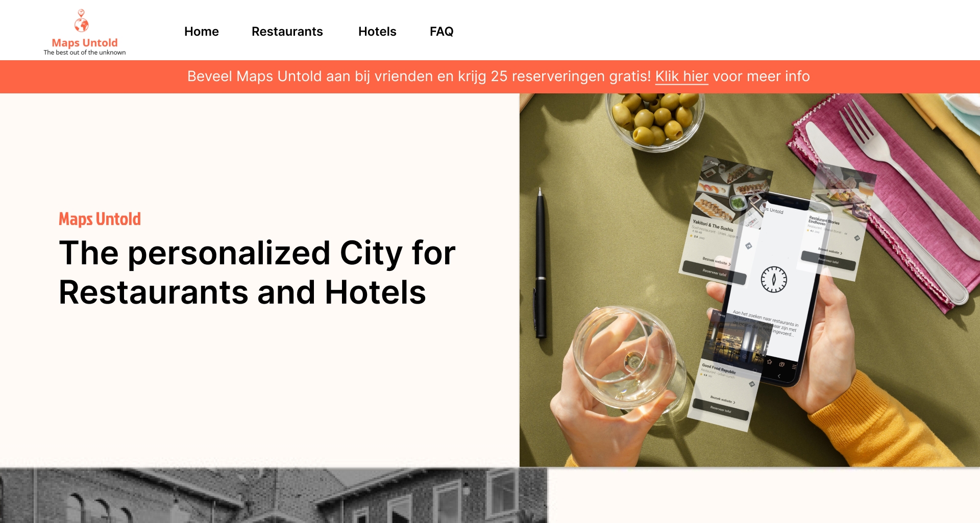980x523 pixels.
Task: Click the 'Maps Untold' logo text
Action: click(85, 43)
